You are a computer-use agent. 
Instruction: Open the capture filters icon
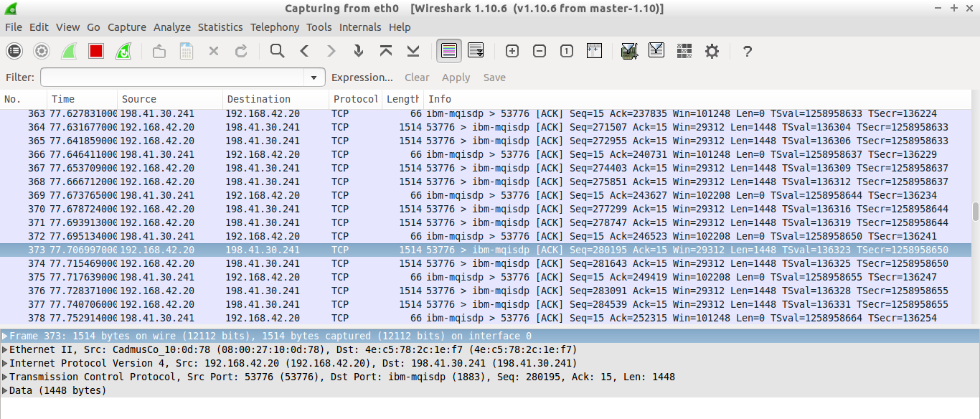coord(629,51)
